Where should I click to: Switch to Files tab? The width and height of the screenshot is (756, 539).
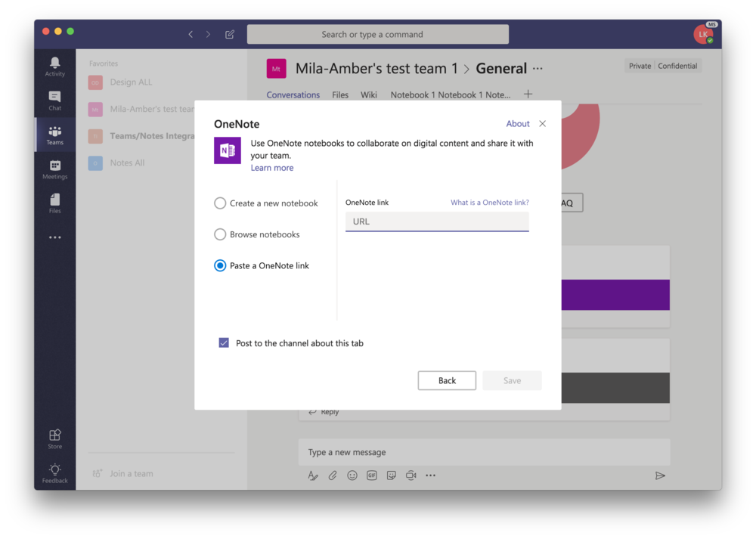(x=340, y=95)
